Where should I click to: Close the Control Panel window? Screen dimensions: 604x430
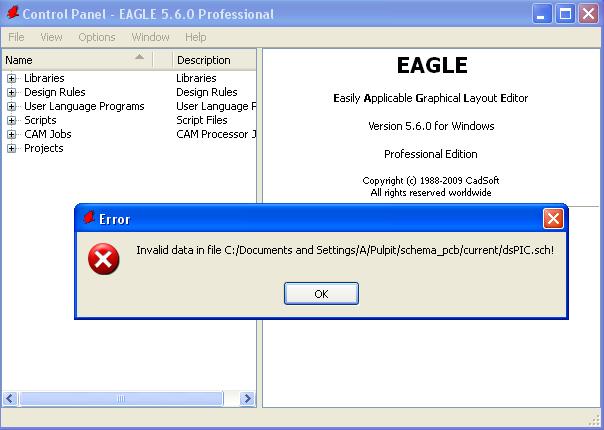[589, 14]
